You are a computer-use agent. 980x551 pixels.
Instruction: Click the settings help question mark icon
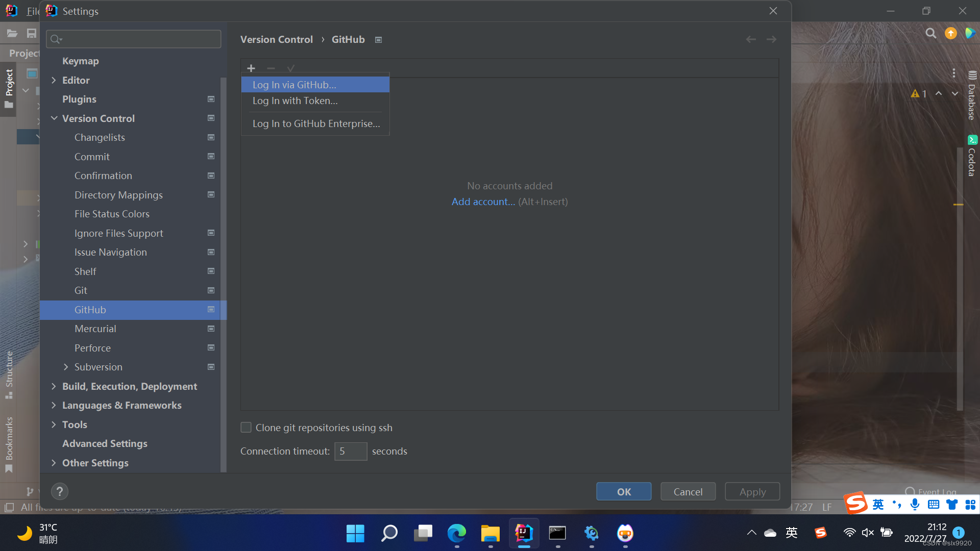pyautogui.click(x=60, y=491)
